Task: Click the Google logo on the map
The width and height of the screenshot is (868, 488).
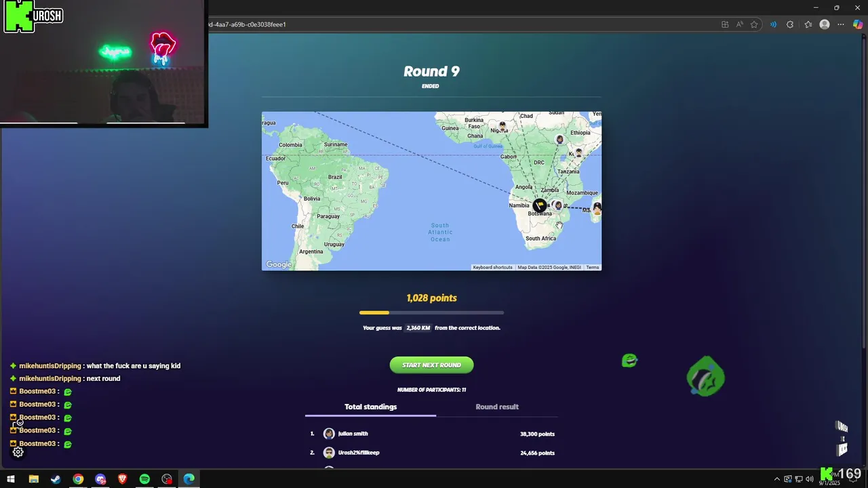Action: (x=279, y=264)
